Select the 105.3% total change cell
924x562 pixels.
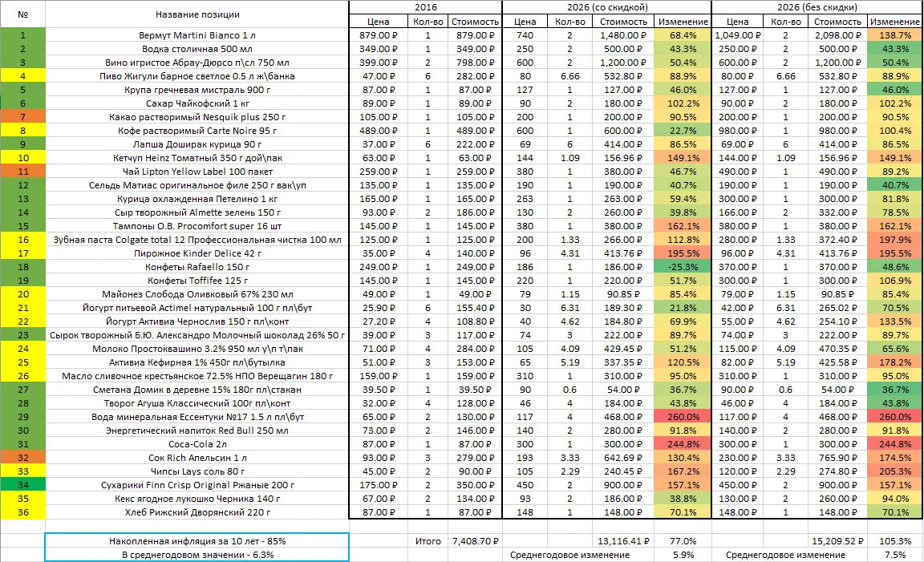pyautogui.click(x=894, y=541)
